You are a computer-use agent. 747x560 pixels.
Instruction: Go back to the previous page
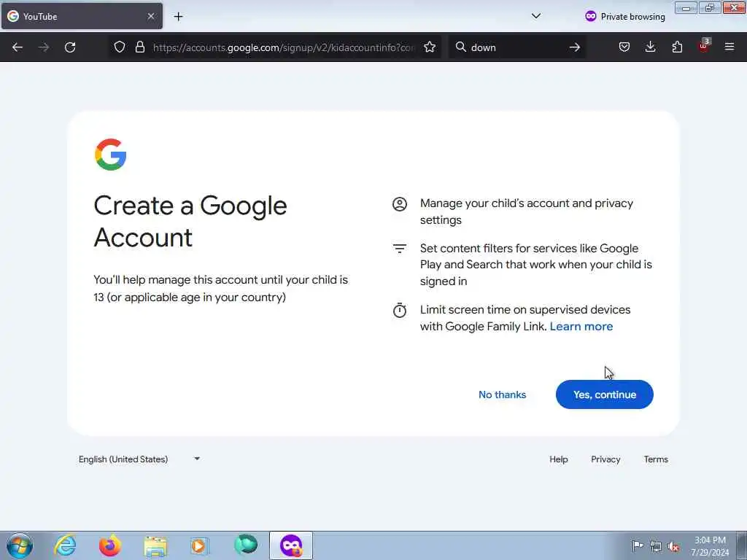(x=18, y=47)
